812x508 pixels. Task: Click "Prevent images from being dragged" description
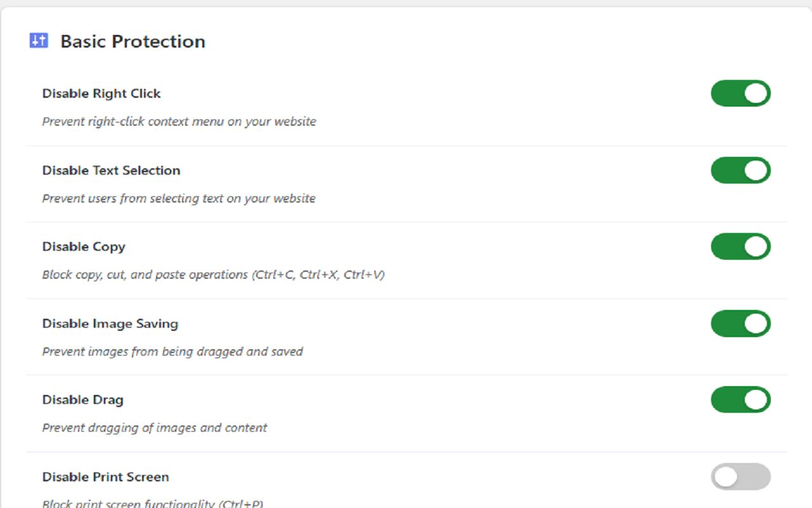click(173, 351)
